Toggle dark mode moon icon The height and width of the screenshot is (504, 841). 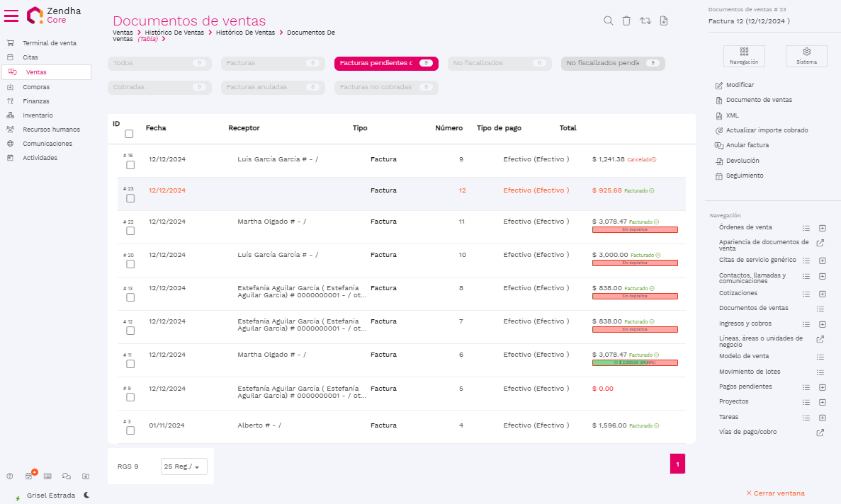coord(86,495)
